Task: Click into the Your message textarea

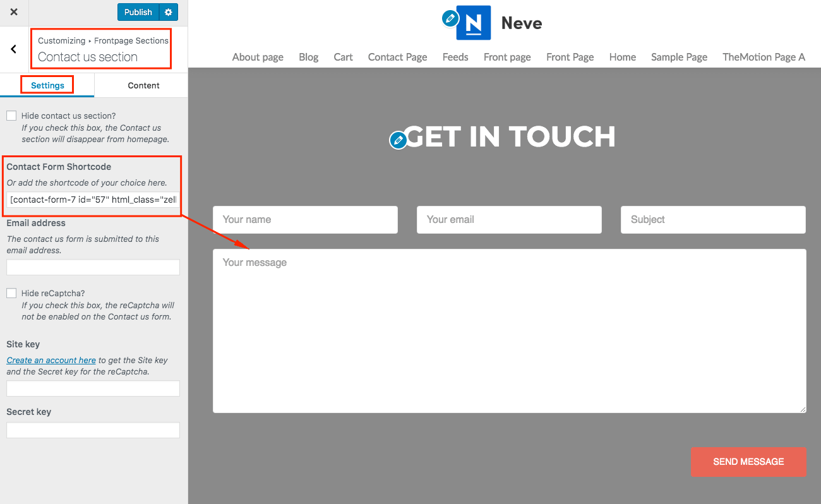Action: [x=509, y=330]
